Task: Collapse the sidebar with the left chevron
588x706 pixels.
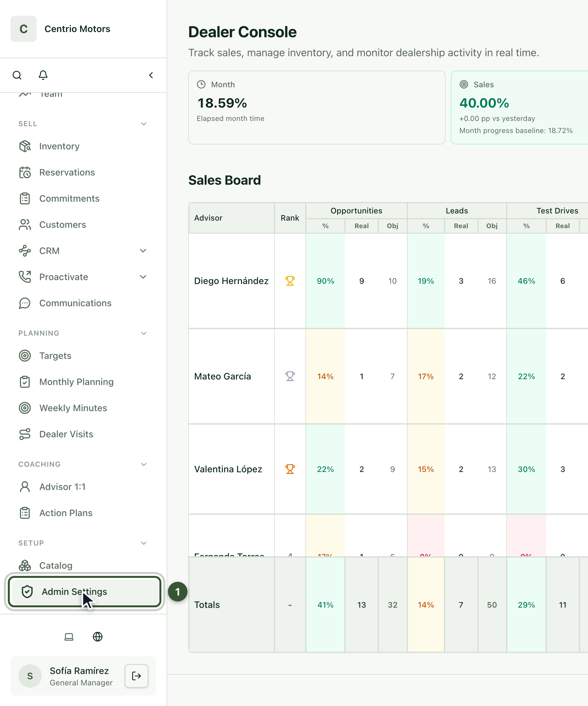Action: tap(151, 75)
